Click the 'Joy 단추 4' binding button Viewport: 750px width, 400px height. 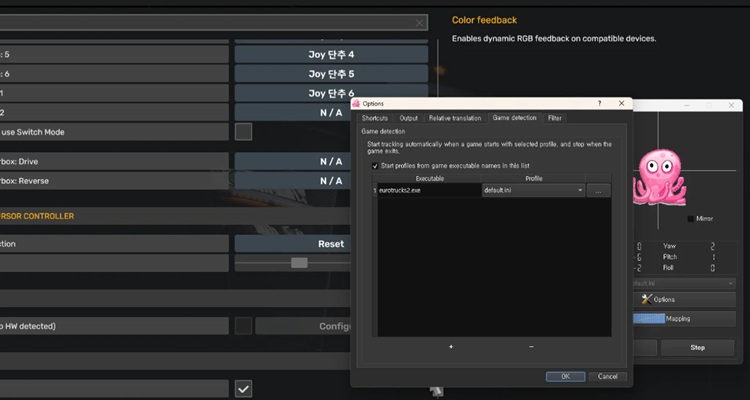click(x=331, y=55)
